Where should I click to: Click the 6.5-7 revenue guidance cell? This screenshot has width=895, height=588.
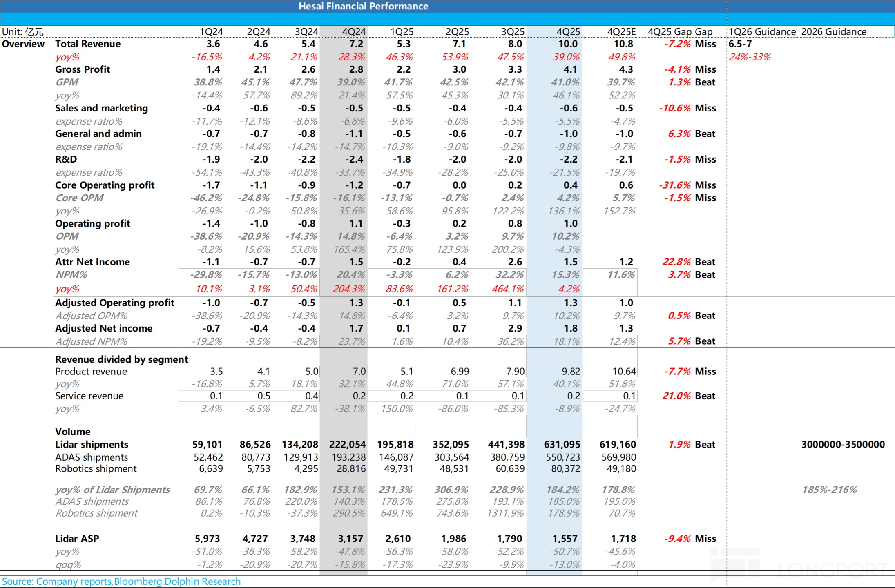(740, 44)
